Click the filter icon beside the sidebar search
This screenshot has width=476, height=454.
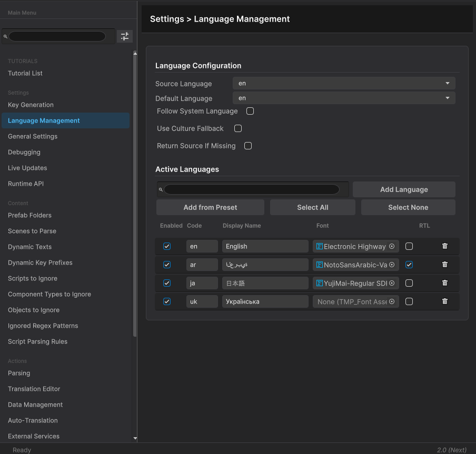click(x=124, y=36)
